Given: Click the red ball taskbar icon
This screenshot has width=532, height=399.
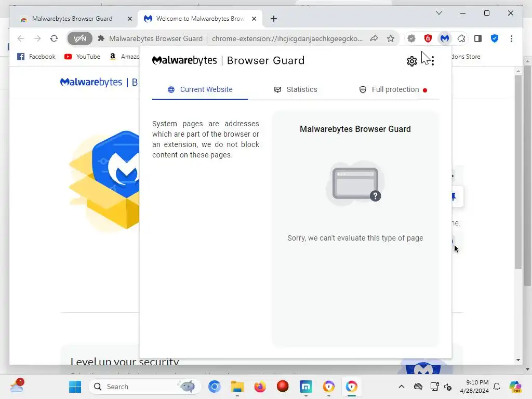Looking at the screenshot, I should (x=283, y=386).
